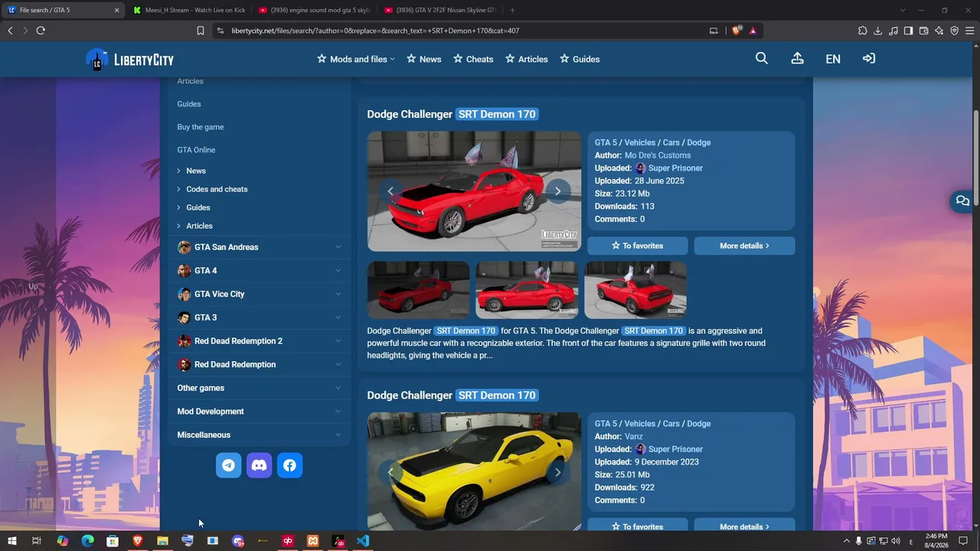The width and height of the screenshot is (980, 551).
Task: Expand the Mod Development sidebar section
Action: coord(260,412)
